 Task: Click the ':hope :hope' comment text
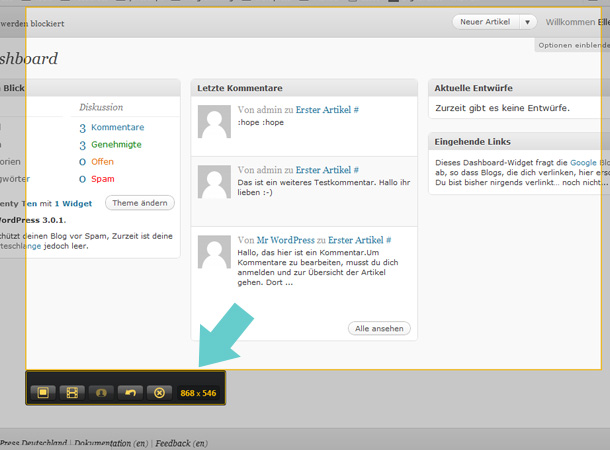(x=261, y=122)
